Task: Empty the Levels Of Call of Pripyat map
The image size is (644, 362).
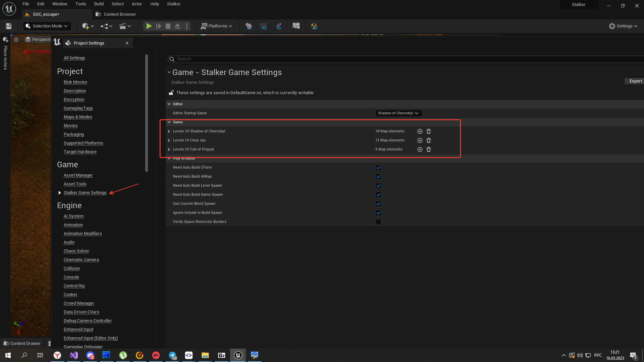Action: point(429,149)
